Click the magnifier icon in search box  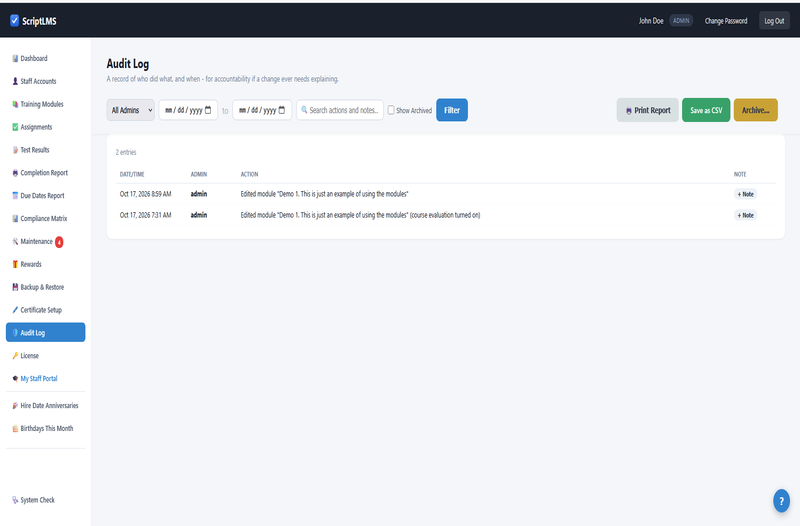point(304,110)
